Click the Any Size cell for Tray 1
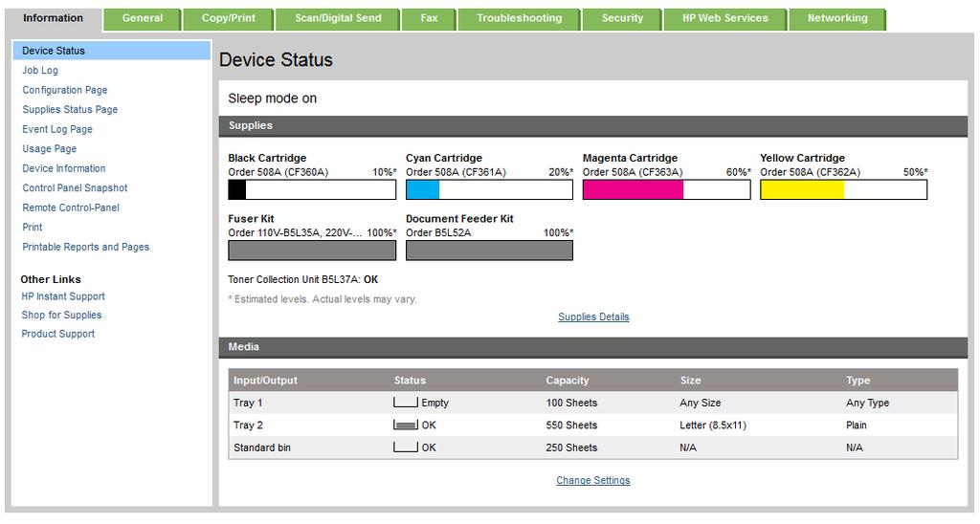This screenshot has width=980, height=524. (700, 403)
